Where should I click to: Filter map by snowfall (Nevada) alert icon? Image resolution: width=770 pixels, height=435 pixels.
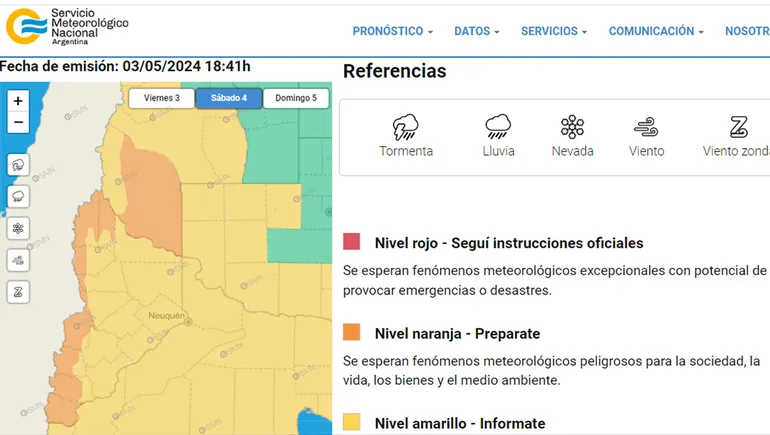[x=18, y=228]
